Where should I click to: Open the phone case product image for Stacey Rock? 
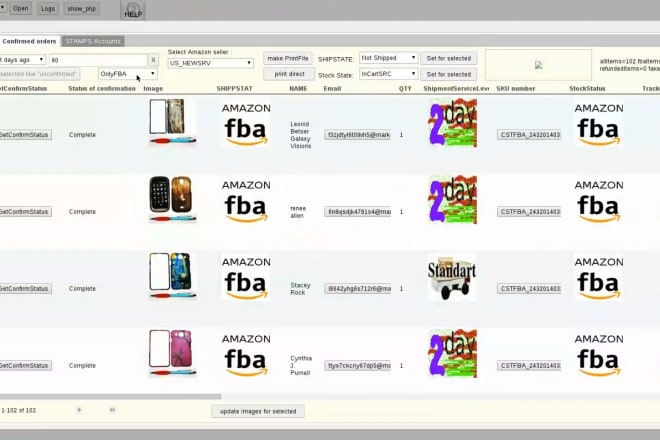(173, 277)
